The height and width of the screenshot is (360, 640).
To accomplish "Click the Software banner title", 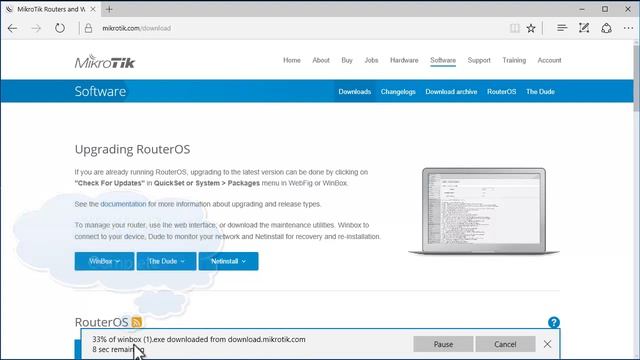I will (x=100, y=91).
